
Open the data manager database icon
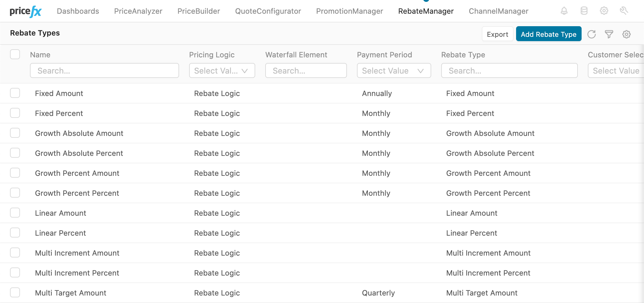pyautogui.click(x=584, y=11)
